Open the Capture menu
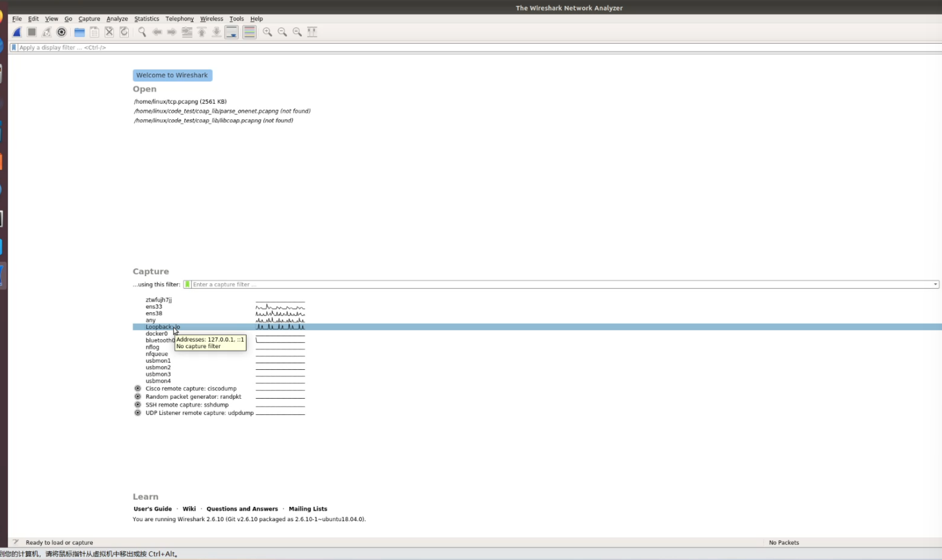Screen dimensions: 942x560 click(x=89, y=19)
